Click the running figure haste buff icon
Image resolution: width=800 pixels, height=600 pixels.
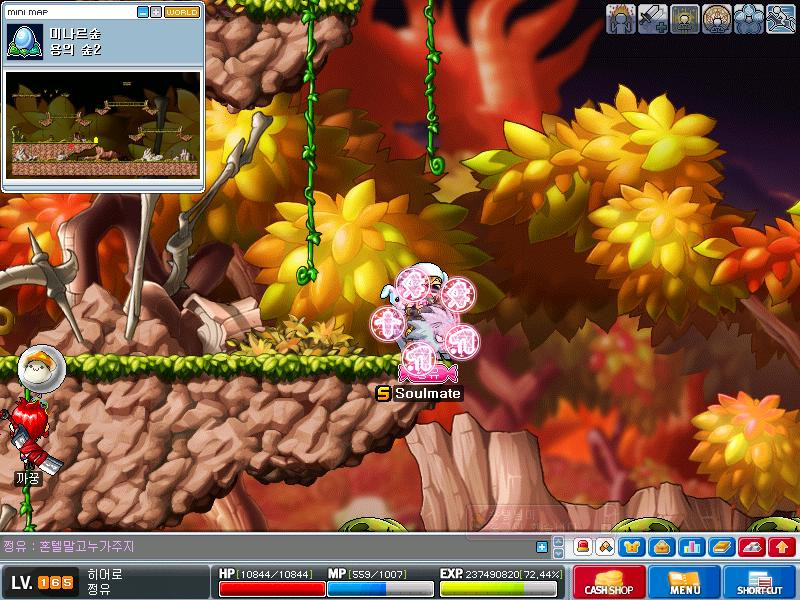click(781, 19)
